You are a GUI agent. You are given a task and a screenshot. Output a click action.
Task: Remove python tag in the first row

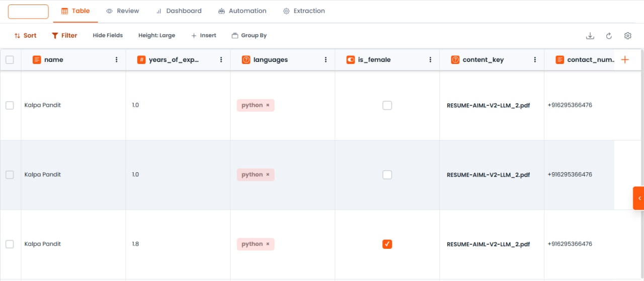pos(268,105)
